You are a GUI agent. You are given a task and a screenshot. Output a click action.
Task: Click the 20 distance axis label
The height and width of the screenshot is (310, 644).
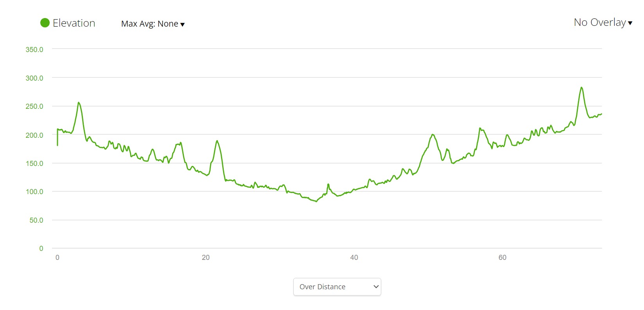point(206,258)
